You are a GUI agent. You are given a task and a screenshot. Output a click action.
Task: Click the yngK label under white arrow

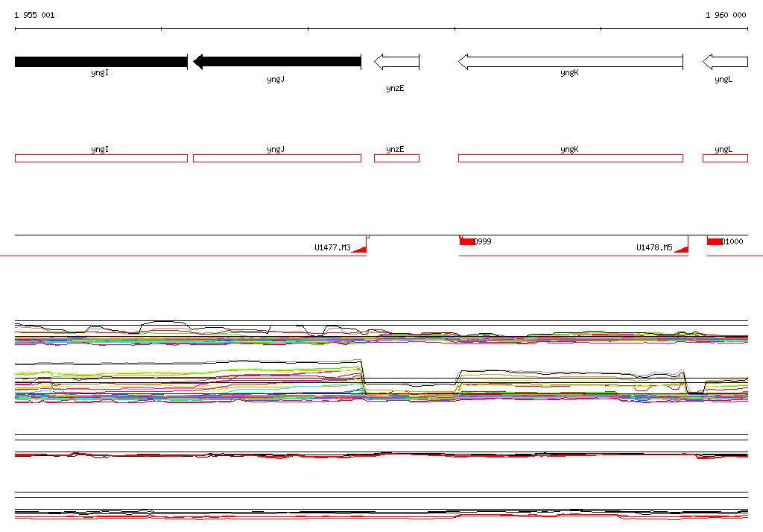tap(569, 72)
